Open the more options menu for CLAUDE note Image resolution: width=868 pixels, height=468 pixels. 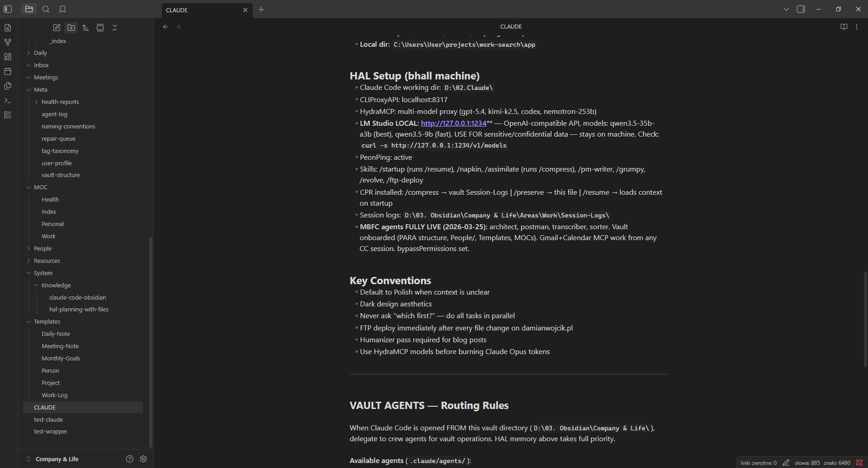pos(857,26)
